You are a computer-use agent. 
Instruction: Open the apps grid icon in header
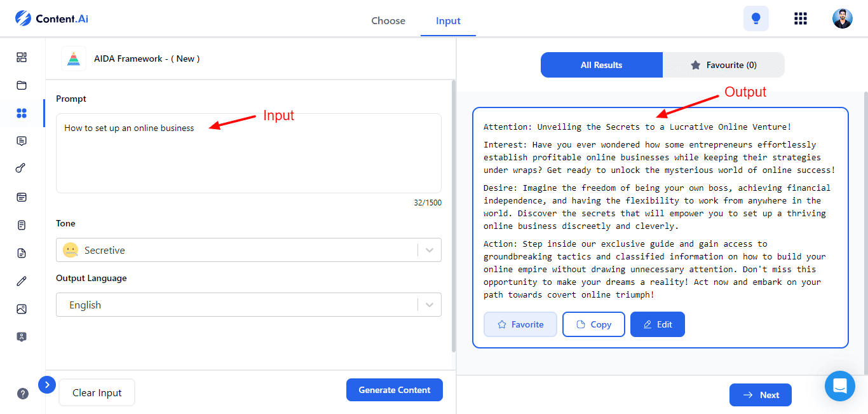click(800, 18)
